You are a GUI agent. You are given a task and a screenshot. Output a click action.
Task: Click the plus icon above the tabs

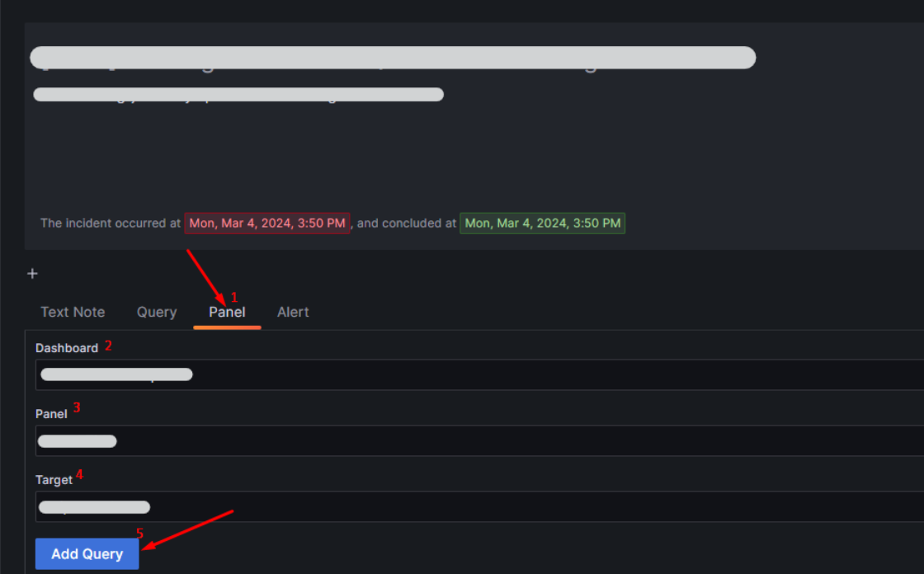click(x=33, y=274)
